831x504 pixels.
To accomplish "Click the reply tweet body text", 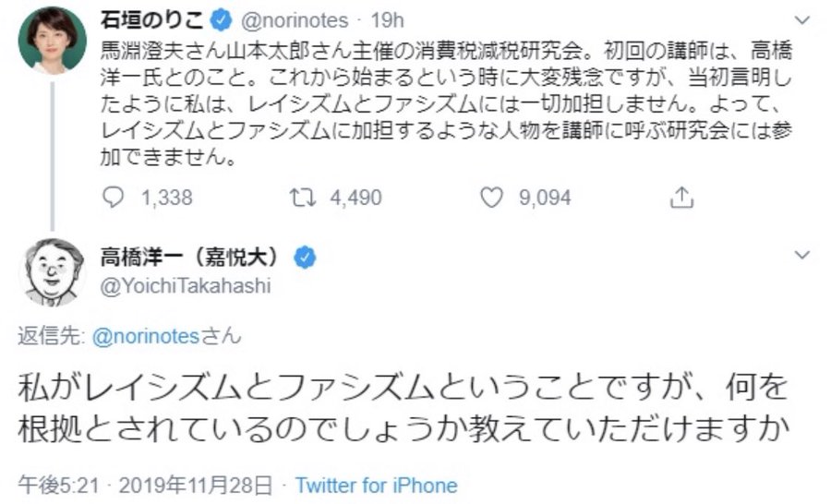I will 403,408.
